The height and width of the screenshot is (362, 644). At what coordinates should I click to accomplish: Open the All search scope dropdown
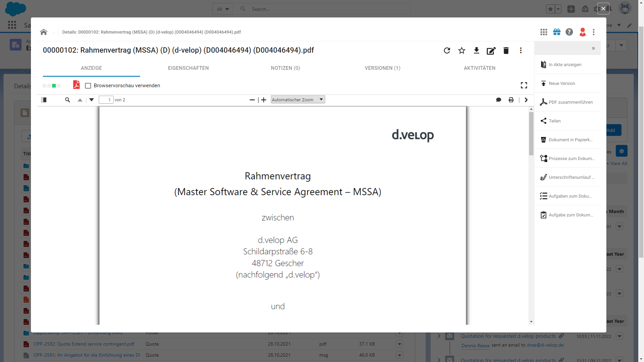pos(222,9)
